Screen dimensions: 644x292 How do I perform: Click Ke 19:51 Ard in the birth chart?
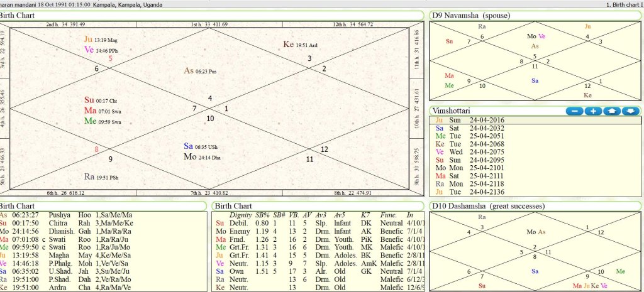tap(303, 45)
